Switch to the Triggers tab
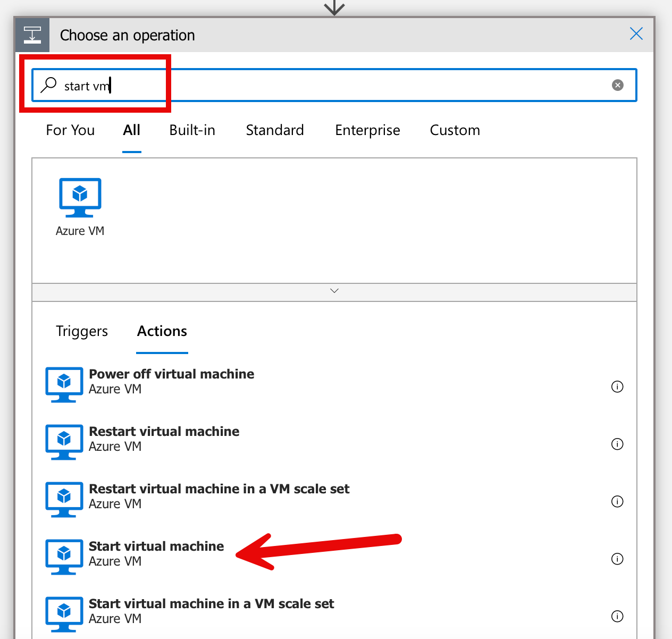 [x=82, y=331]
